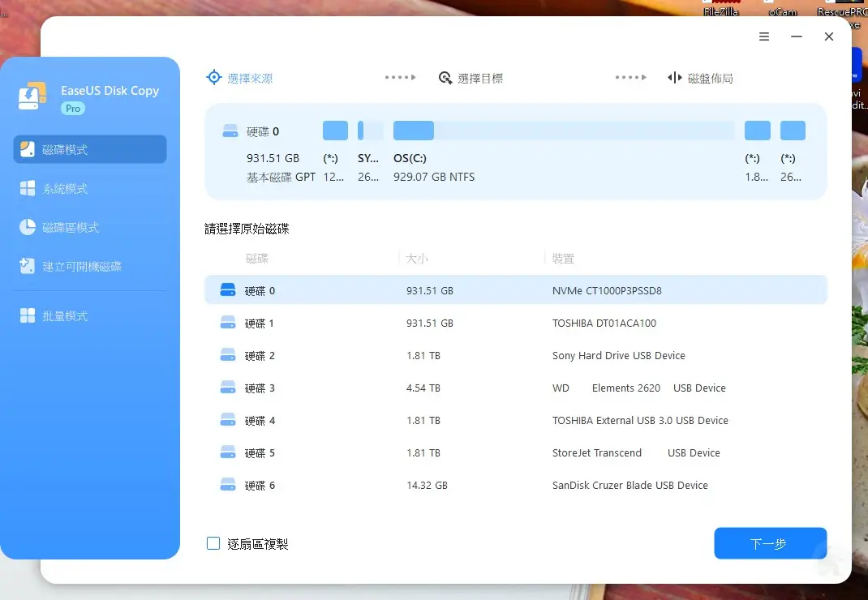Switch to 系統模式 in the sidebar
Viewport: 868px width, 600px height.
90,188
